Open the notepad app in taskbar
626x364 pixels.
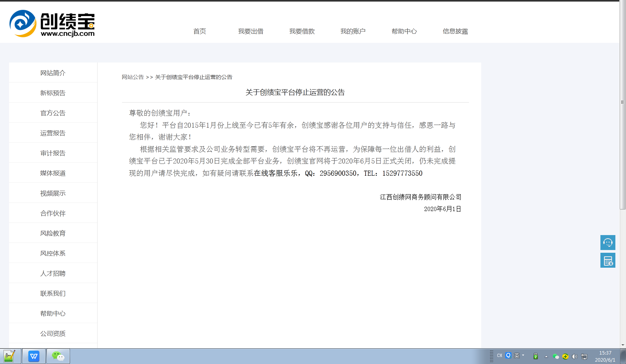coord(10,356)
